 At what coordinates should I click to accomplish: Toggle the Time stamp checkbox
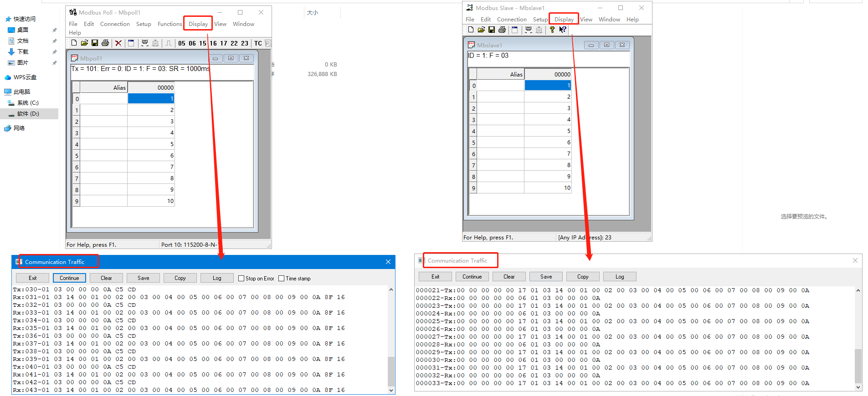(282, 279)
